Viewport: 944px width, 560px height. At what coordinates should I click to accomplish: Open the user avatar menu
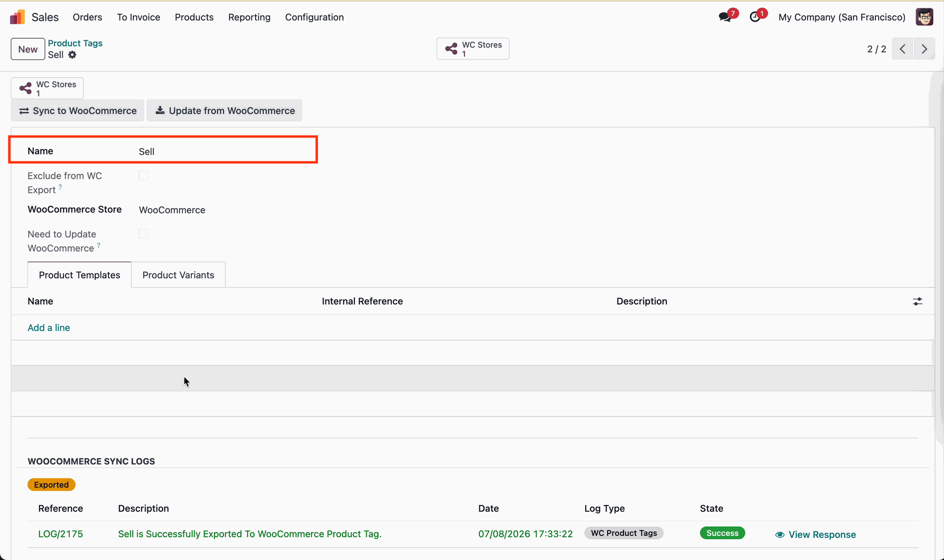(x=924, y=17)
